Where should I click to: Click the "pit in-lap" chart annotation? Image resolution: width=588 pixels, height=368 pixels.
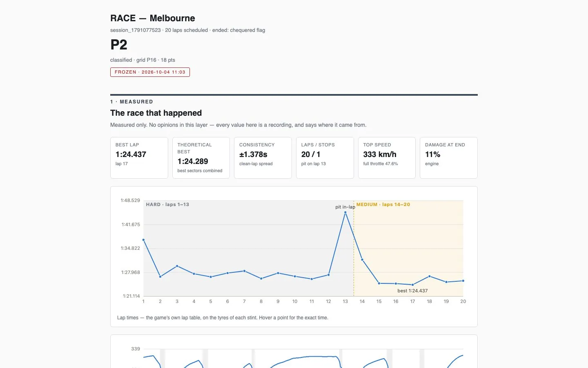(x=345, y=207)
